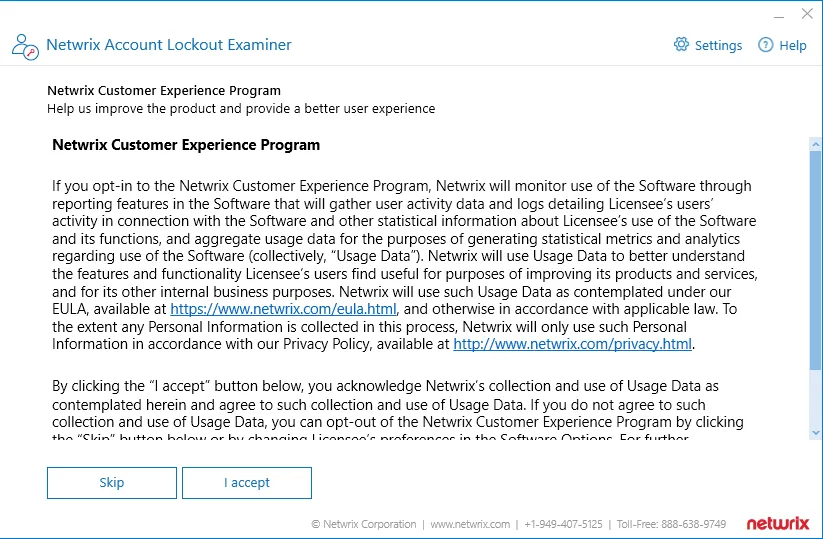Click the red netwrix logo in footer
The height and width of the screenshot is (539, 823).
[x=778, y=523]
